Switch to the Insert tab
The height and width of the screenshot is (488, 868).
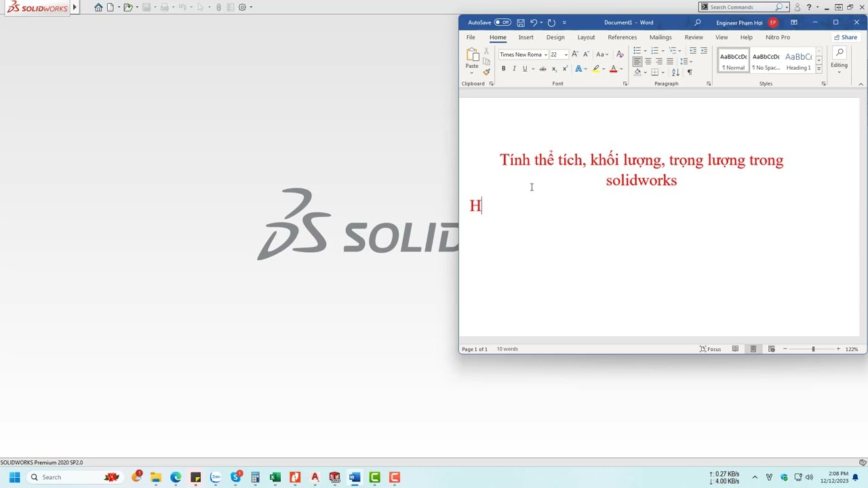pos(526,37)
